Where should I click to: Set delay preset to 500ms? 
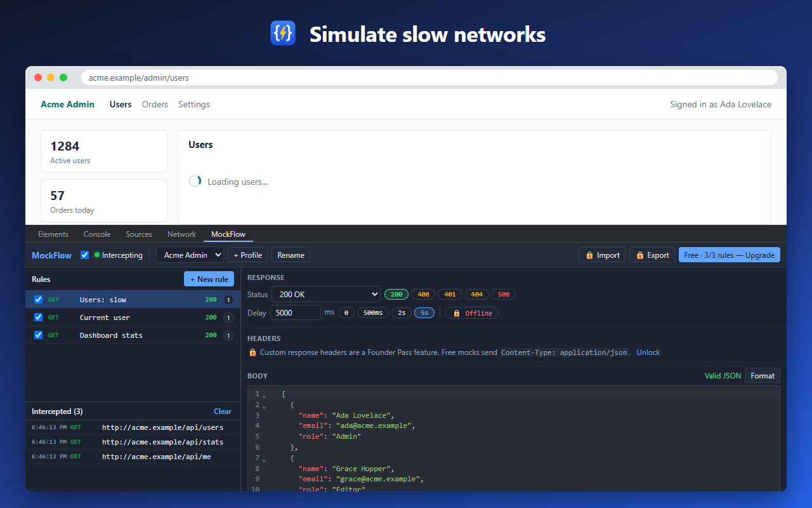[373, 313]
